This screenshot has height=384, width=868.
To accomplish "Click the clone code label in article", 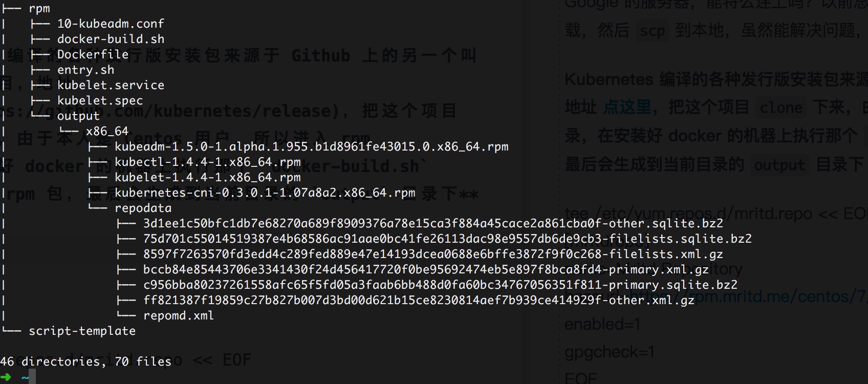I will pyautogui.click(x=780, y=108).
